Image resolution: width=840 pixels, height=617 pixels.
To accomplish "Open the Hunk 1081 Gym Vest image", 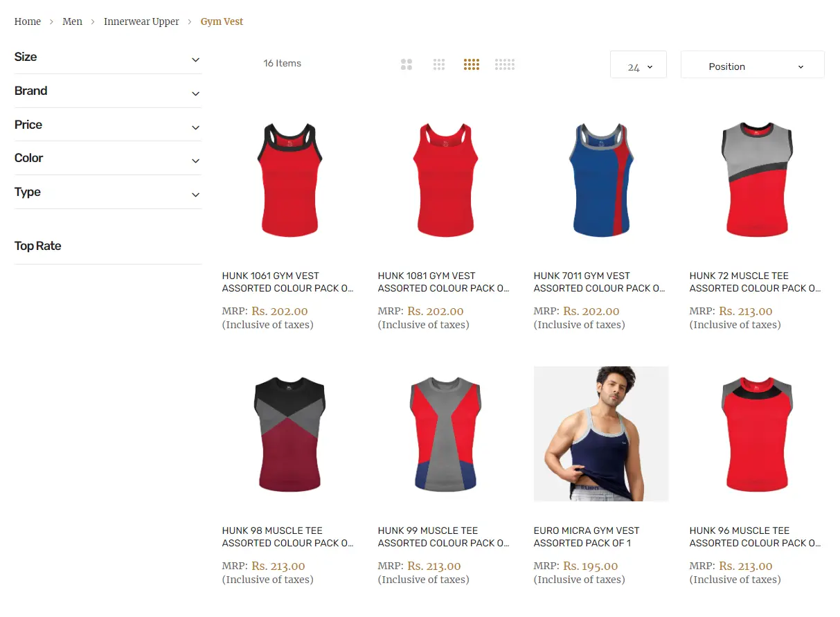I will click(x=445, y=179).
